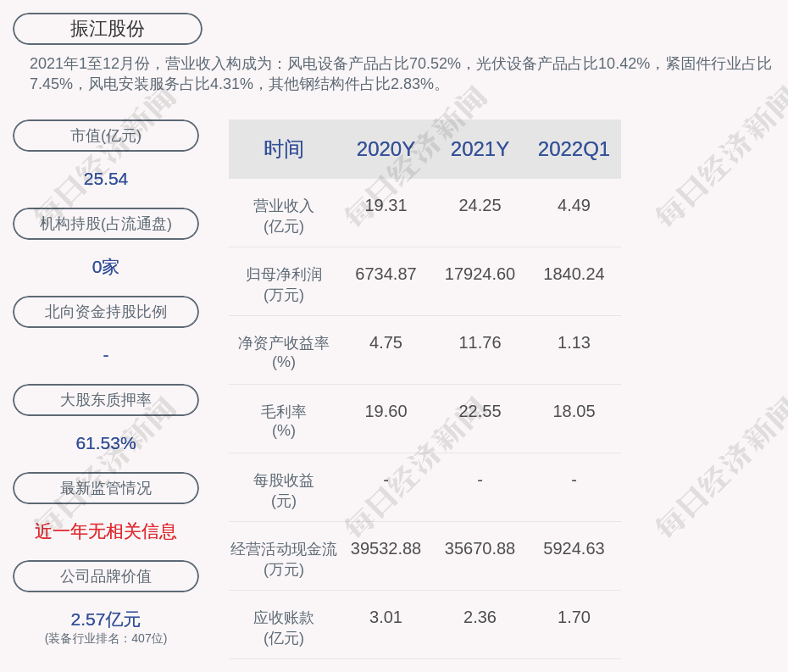Click the 应收账款(亿元) row label
This screenshot has width=788, height=672.
(x=284, y=628)
